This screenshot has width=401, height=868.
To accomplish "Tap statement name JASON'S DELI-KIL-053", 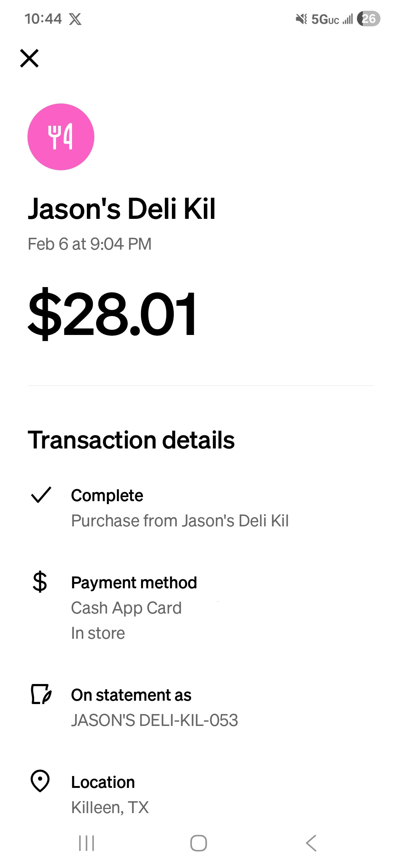I will [x=154, y=720].
